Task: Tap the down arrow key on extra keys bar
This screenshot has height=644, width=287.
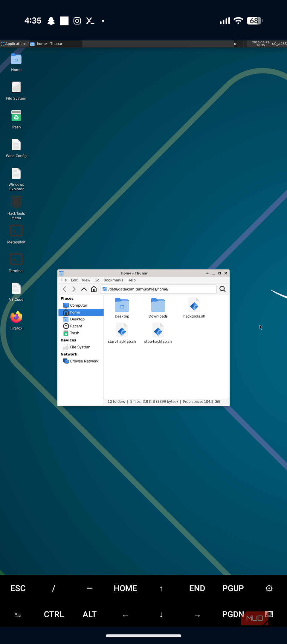Action: (x=161, y=614)
